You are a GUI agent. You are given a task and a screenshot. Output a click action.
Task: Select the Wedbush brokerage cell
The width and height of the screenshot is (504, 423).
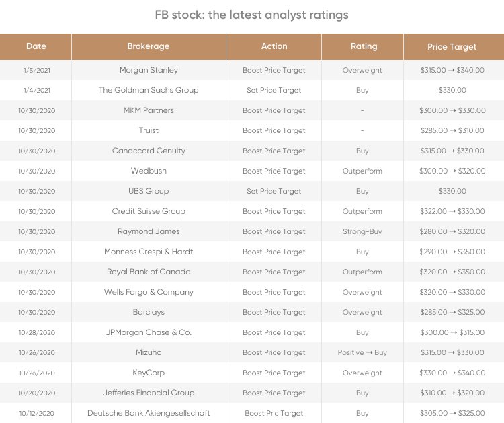[x=149, y=171]
